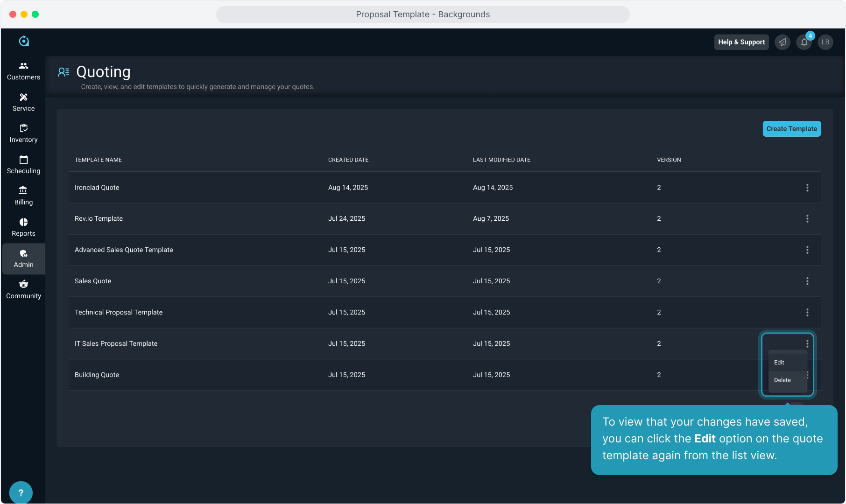Screen dimensions: 846x504
Task: Select the Rev.io Template name
Action: (99, 219)
